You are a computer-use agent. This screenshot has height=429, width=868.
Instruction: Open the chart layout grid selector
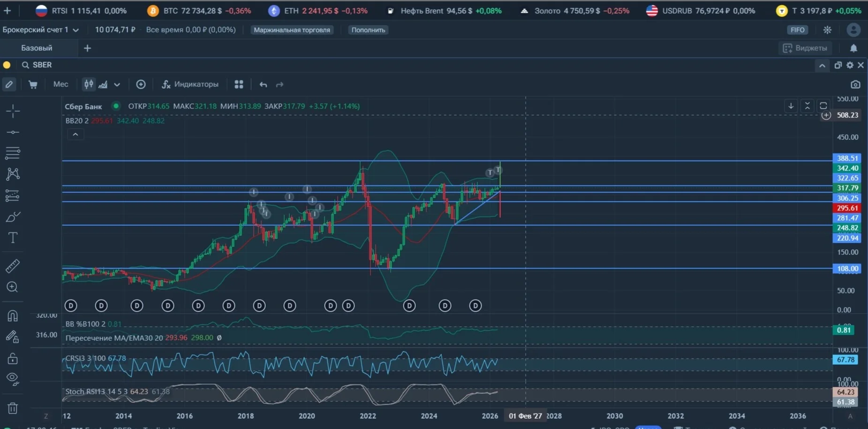239,84
